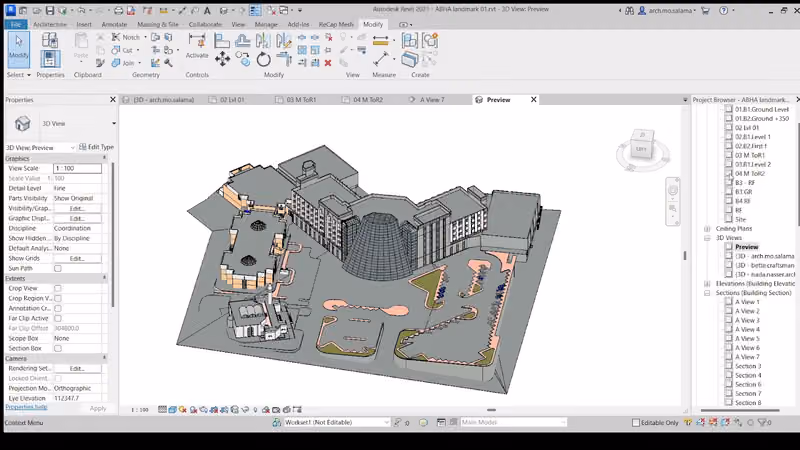Viewport: 800px width, 450px height.
Task: Open the Architecture ribbon tab
Action: click(49, 24)
